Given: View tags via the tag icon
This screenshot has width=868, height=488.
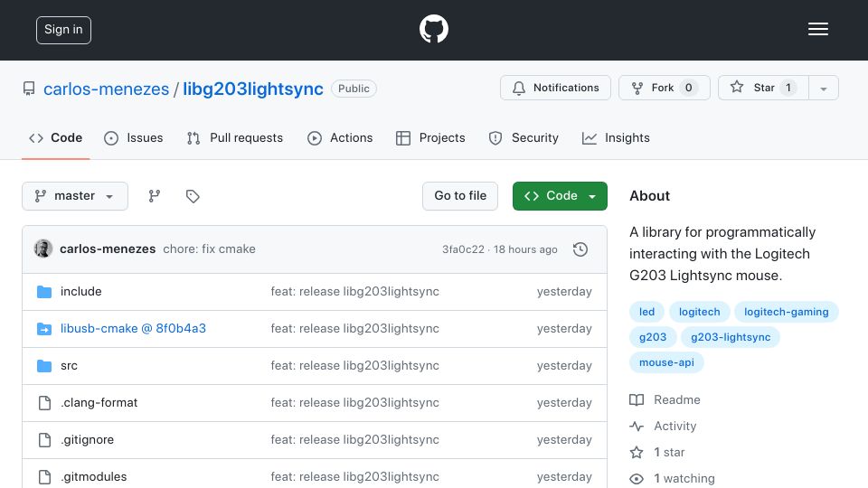Looking at the screenshot, I should 193,196.
